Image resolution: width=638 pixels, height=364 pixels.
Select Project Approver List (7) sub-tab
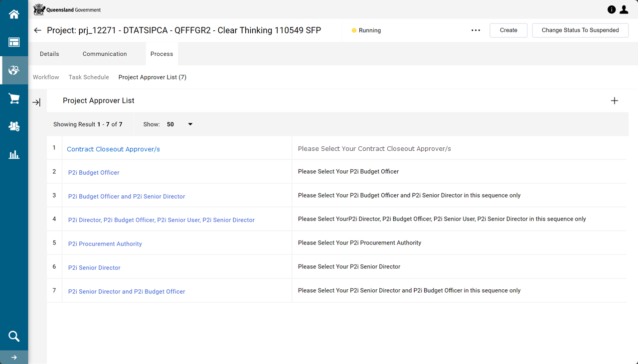click(153, 77)
